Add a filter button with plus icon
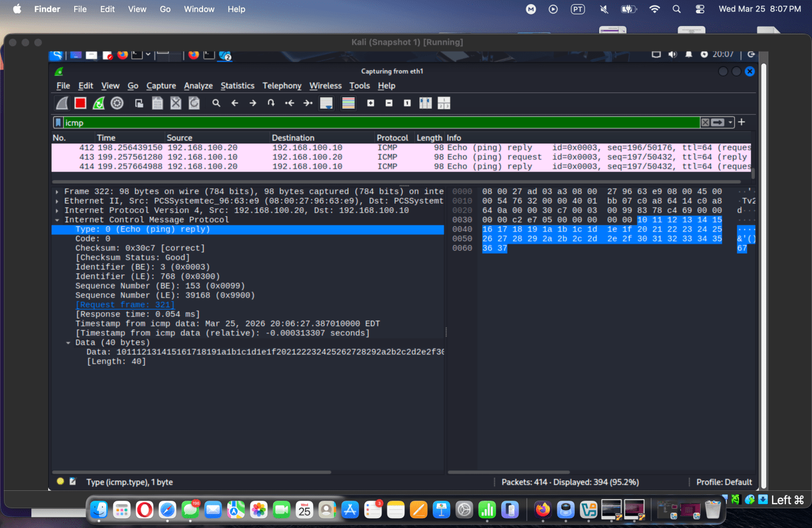Screen dimensions: 812x528 [741, 122]
